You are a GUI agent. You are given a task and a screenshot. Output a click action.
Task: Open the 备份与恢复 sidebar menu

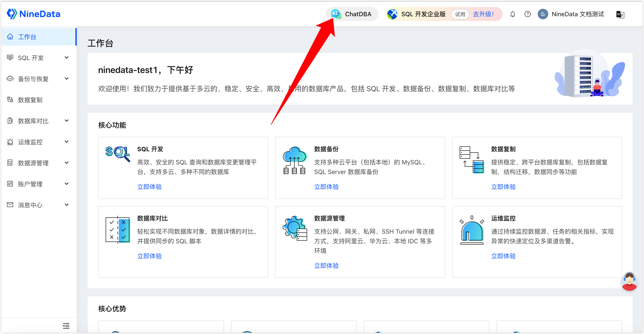39,79
